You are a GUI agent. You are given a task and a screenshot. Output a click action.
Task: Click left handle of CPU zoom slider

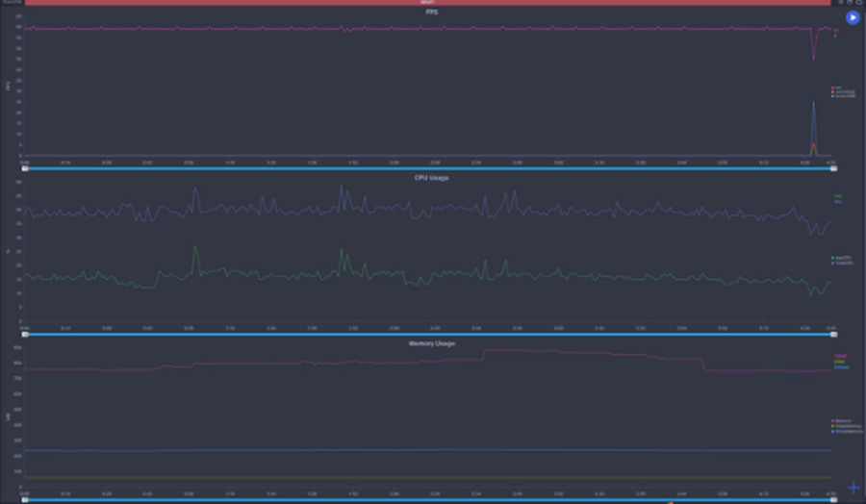coord(25,335)
